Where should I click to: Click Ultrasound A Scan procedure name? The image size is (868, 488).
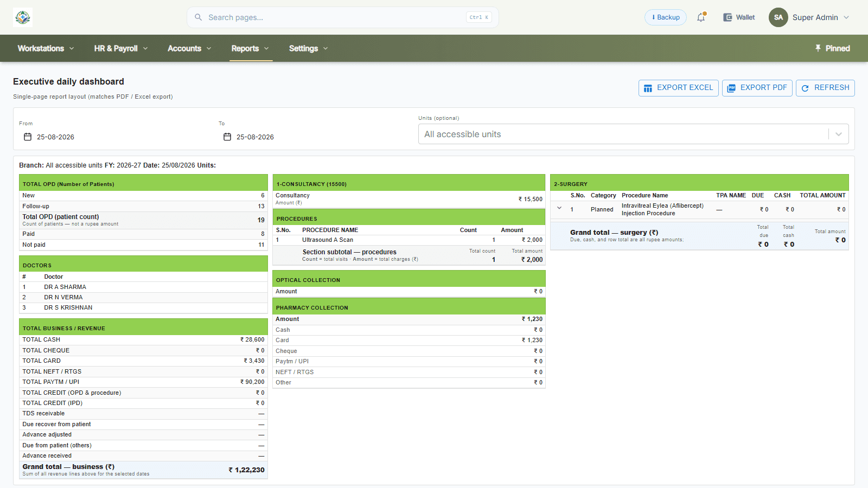point(328,240)
